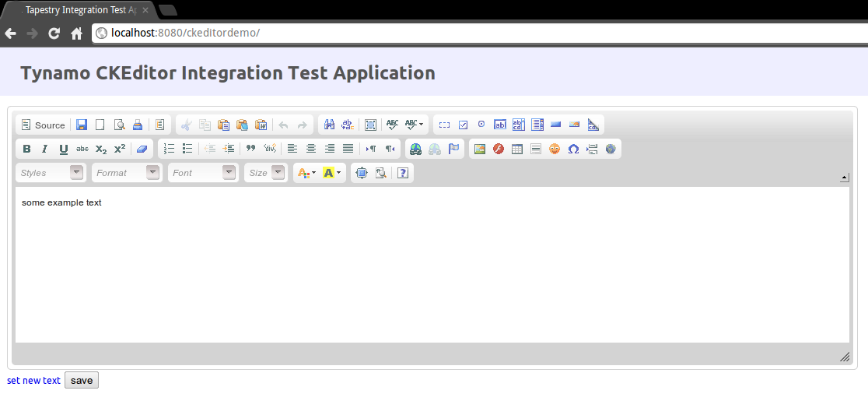Open the Text Color picker
This screenshot has height=394, width=868.
tap(306, 173)
